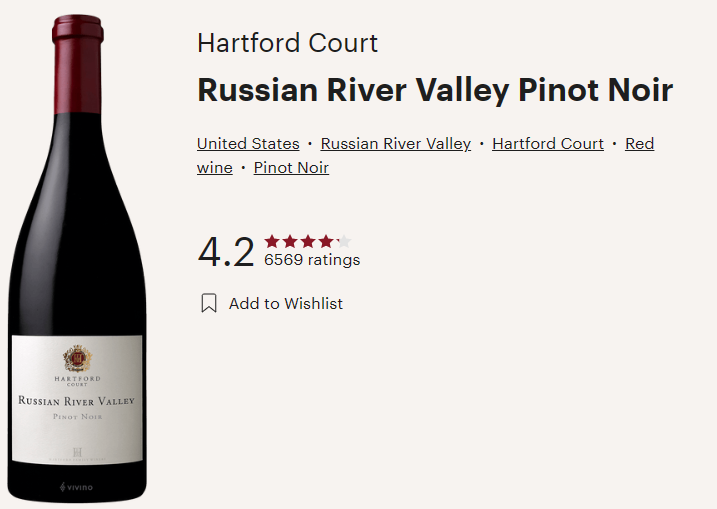
Task: Click the bookmark wishlist icon
Action: (x=209, y=303)
